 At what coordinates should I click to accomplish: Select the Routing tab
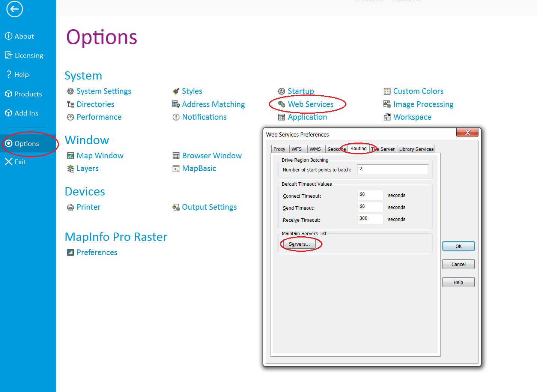(358, 149)
